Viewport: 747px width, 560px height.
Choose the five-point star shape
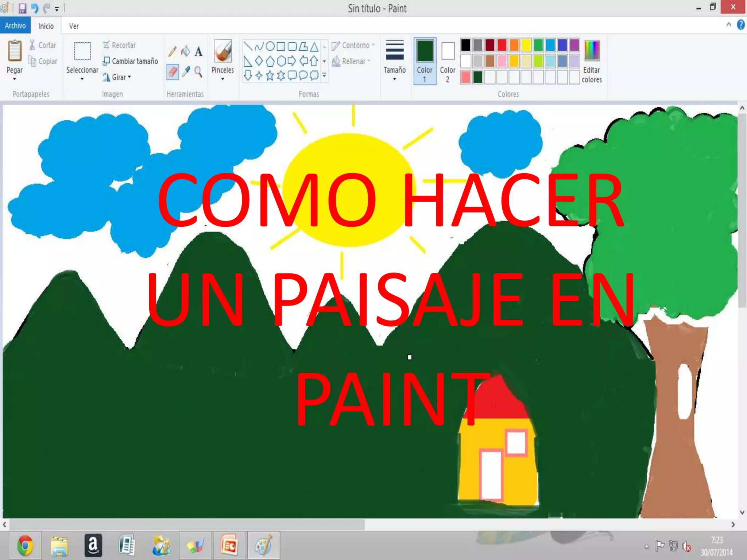point(270,75)
